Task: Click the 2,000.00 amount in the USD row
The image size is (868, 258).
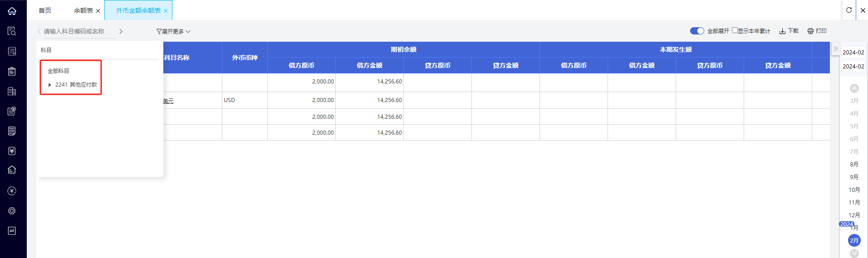Action: (x=323, y=100)
